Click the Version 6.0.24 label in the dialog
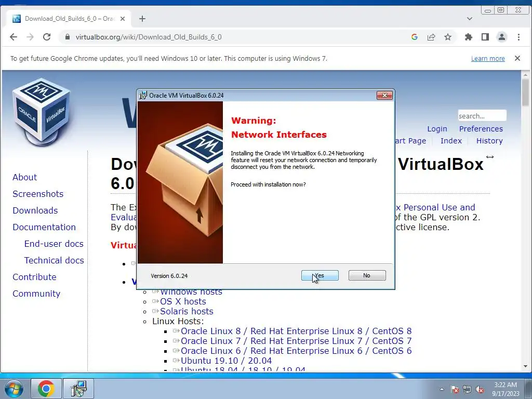Viewport: 532px width, 399px height. pyautogui.click(x=169, y=276)
